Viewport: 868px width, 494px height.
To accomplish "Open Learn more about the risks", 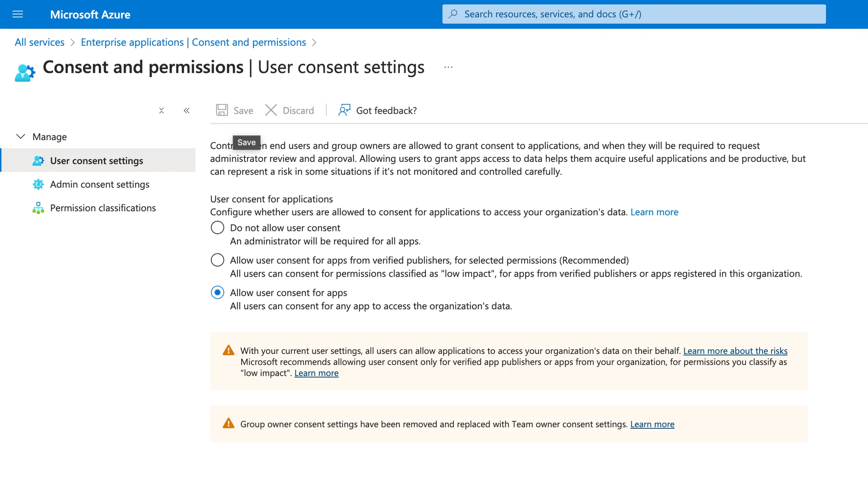I will [x=735, y=351].
